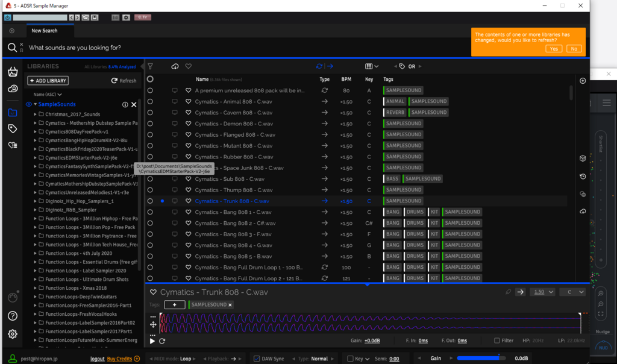Click Yes on the refresh notification
Image resolution: width=617 pixels, height=364 pixels.
click(554, 49)
